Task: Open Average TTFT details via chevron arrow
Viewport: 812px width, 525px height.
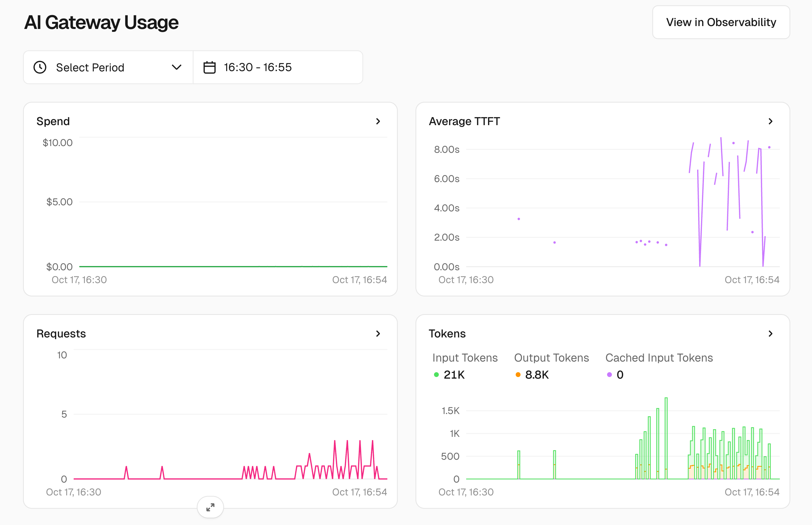Action: (x=770, y=121)
